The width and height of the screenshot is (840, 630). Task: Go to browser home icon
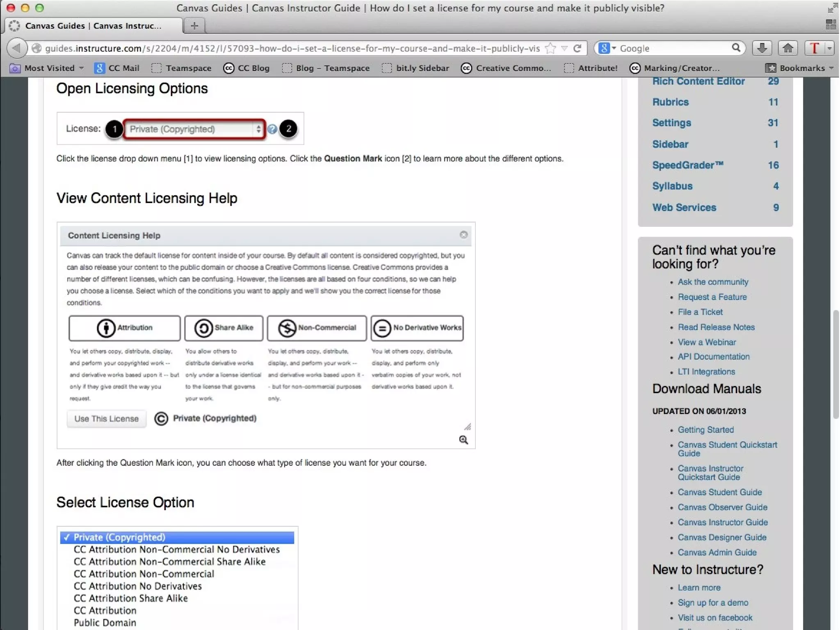coord(787,48)
